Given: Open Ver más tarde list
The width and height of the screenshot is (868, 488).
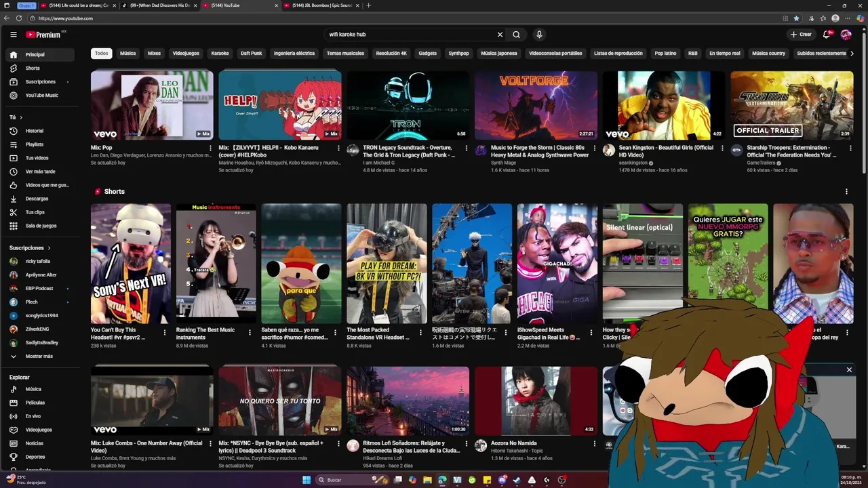Looking at the screenshot, I should click(x=40, y=171).
